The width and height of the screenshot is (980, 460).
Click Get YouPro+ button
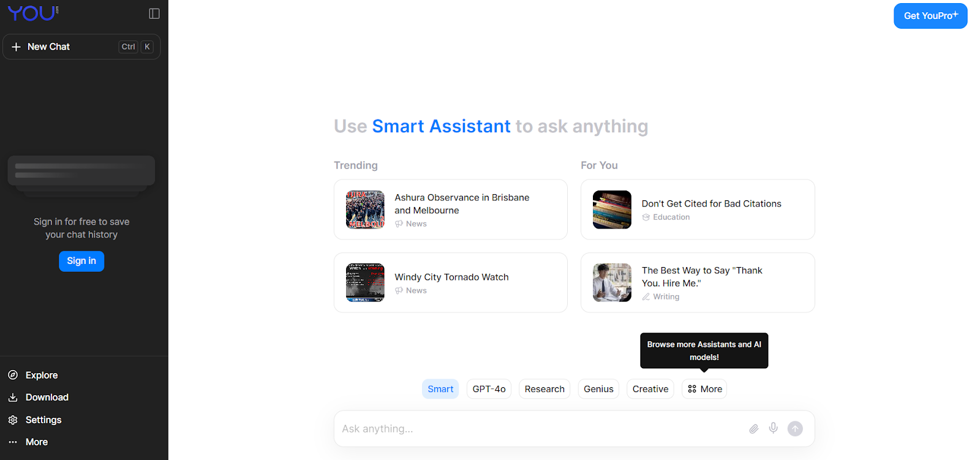point(930,16)
